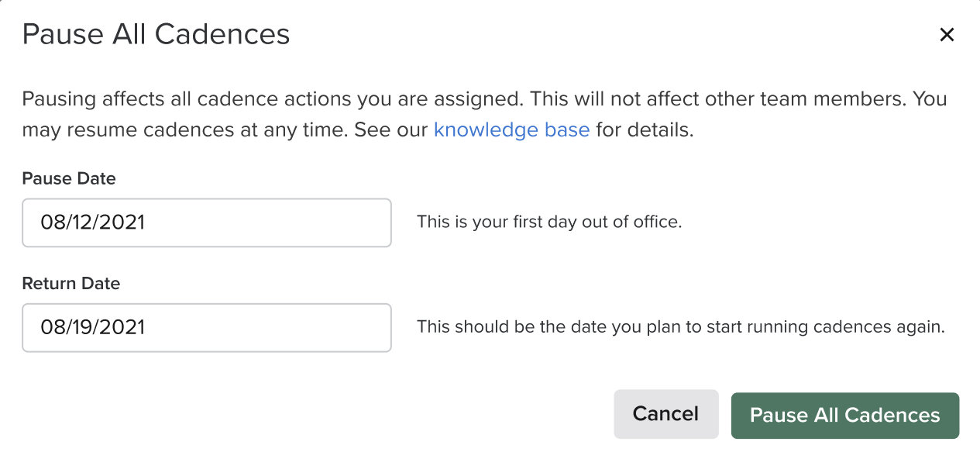Click the 08/12/2021 date value
The image size is (980, 459).
pyautogui.click(x=93, y=223)
